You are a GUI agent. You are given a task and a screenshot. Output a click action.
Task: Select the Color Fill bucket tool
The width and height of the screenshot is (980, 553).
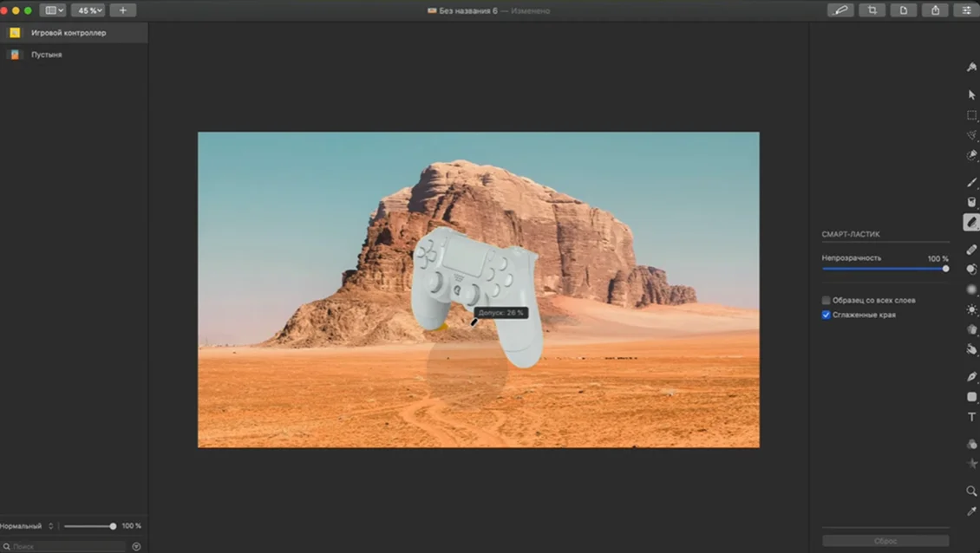(x=971, y=202)
